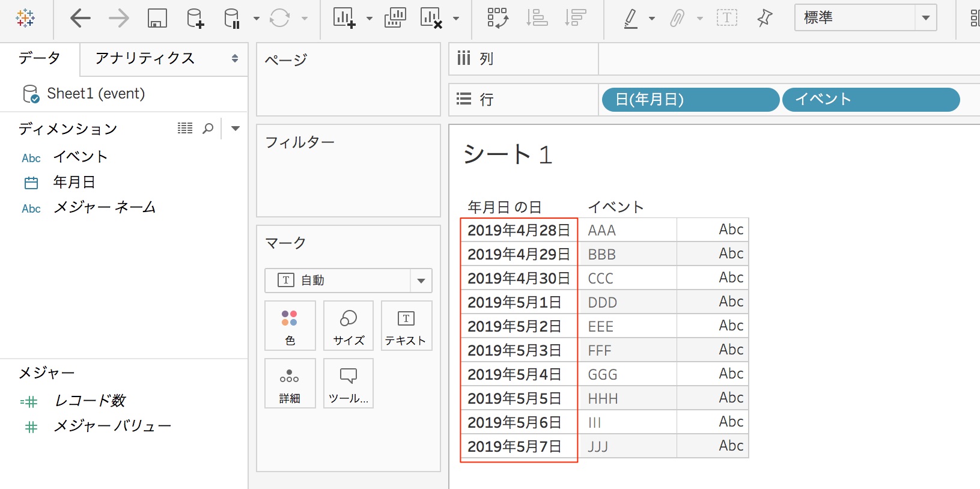Switch to the データ tab
980x489 pixels.
pos(40,58)
